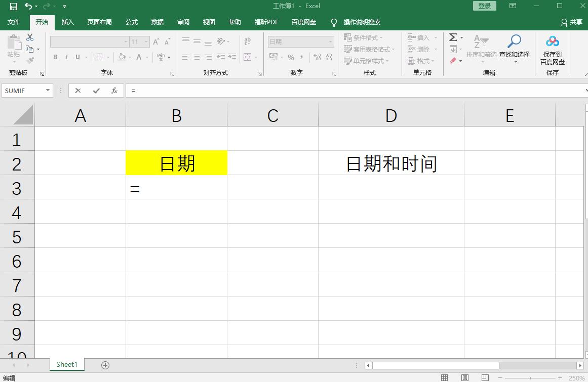
Task: Click the Percent Style (%) icon
Action: (x=291, y=57)
